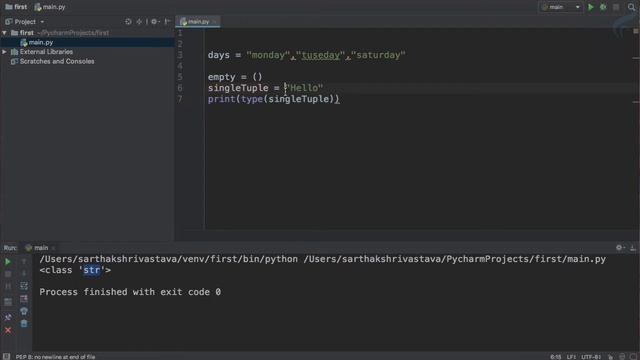This screenshot has height=360, width=640.
Task: Click line number 5 in the gutter
Action: tap(180, 77)
